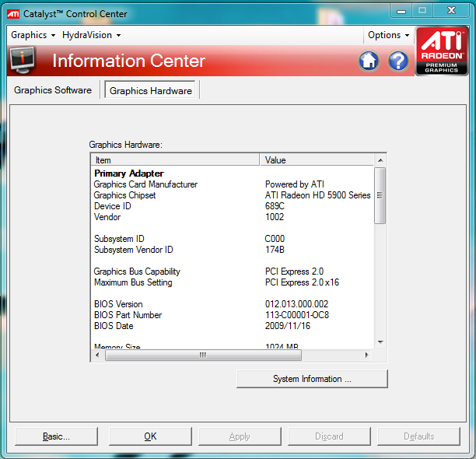Switch to the Graphics Software tab
476x459 pixels.
pos(53,90)
